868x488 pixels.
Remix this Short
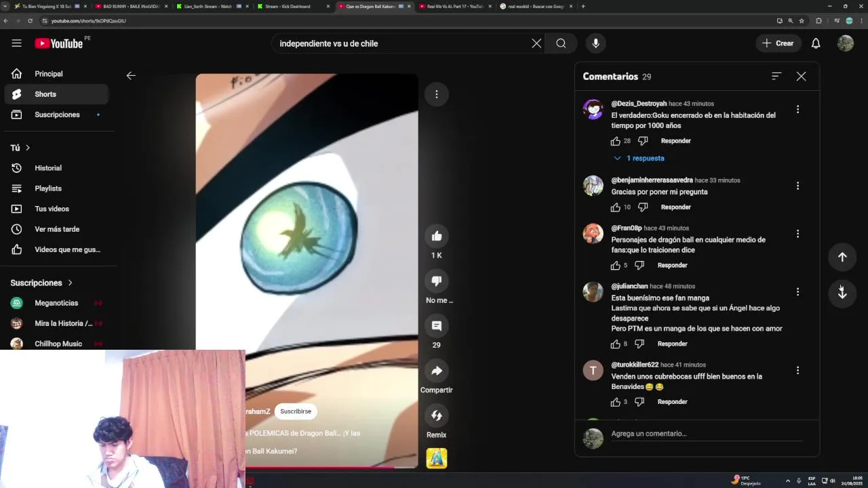(x=437, y=415)
